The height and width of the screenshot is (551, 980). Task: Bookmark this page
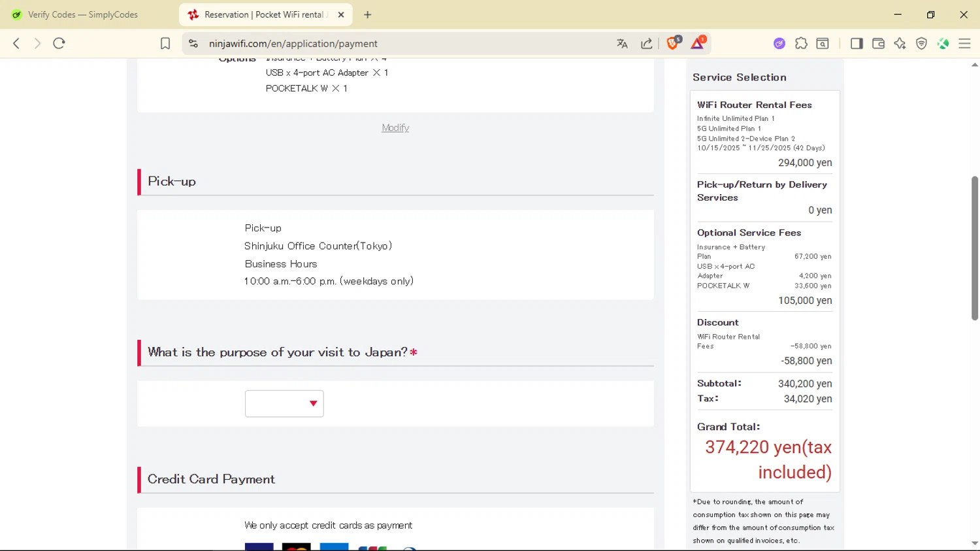[165, 44]
